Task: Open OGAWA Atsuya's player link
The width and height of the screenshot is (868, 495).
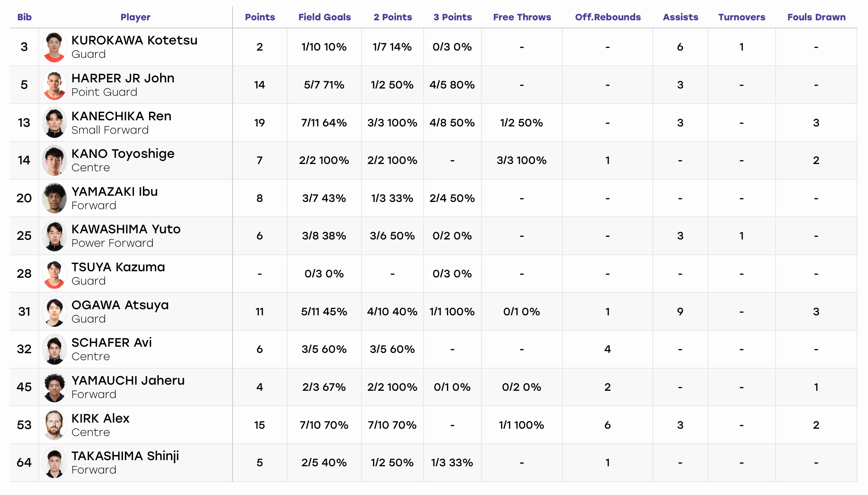Action: coord(120,305)
